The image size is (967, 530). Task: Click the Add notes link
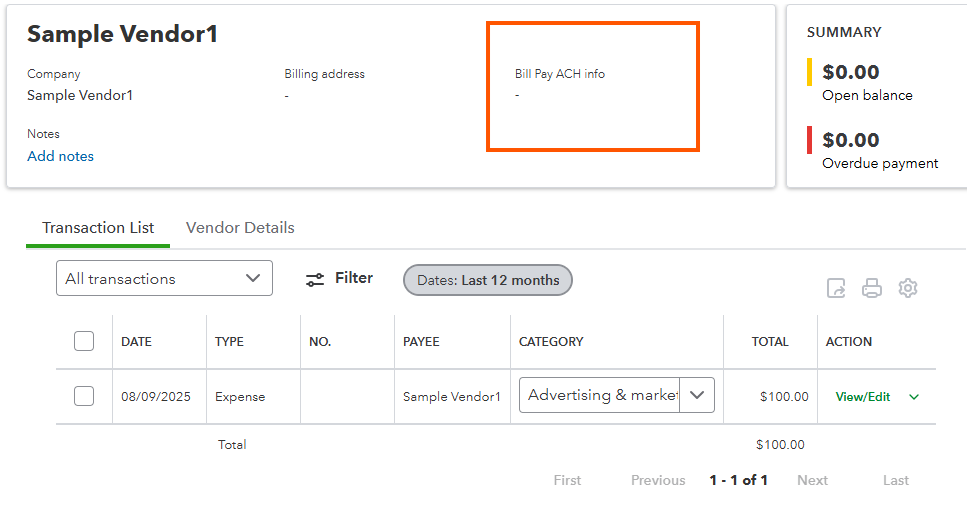click(60, 156)
